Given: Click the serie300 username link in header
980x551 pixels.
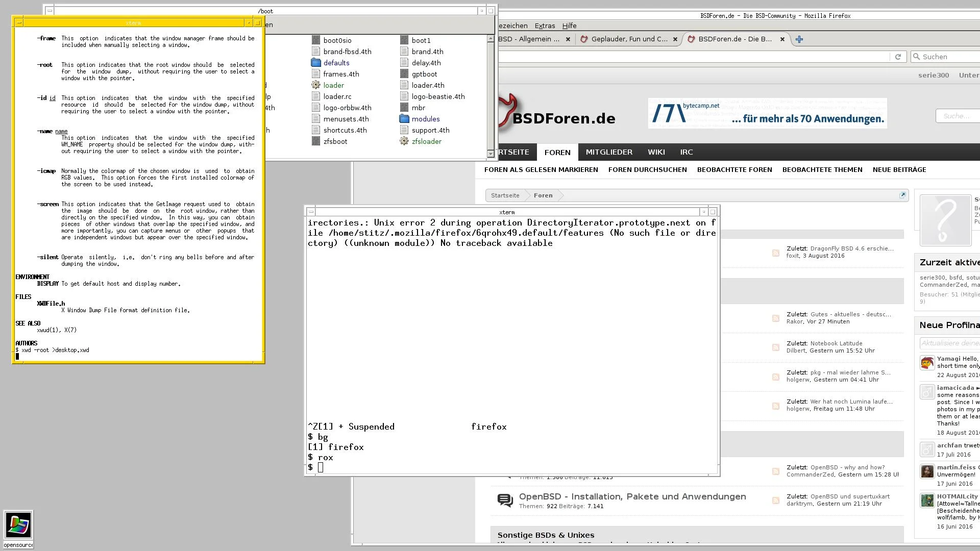Looking at the screenshot, I should (x=934, y=76).
